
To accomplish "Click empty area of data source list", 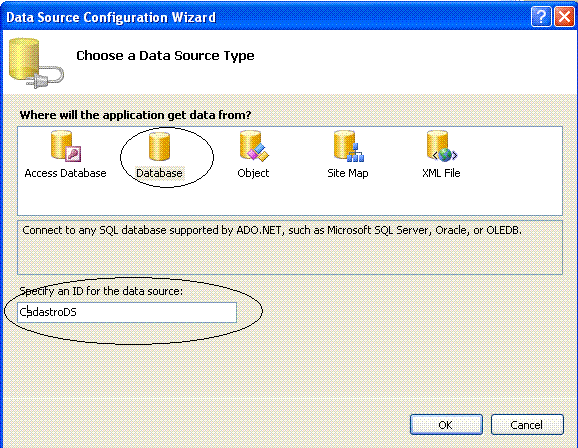I will 290,198.
